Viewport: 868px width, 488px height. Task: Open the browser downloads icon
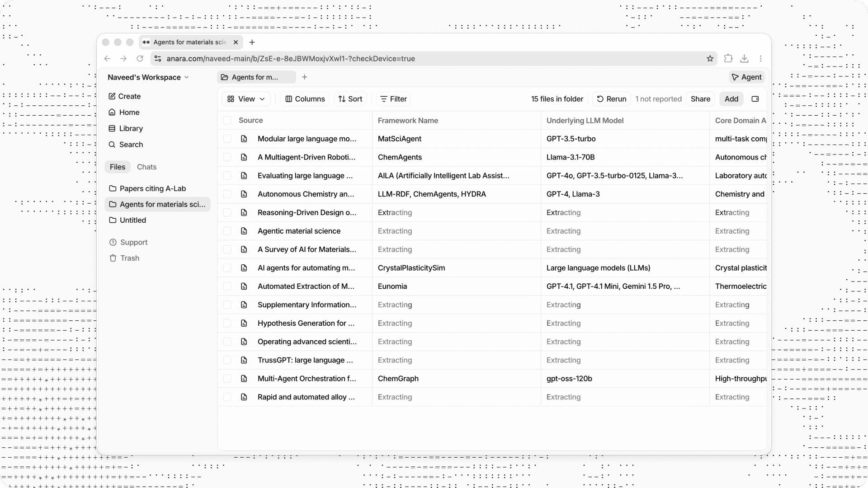point(744,59)
